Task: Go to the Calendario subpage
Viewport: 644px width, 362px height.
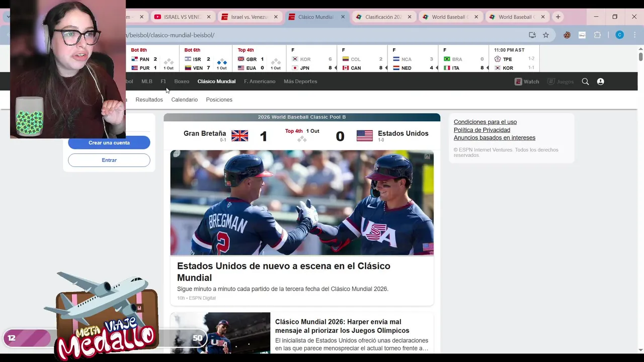Action: [184, 100]
